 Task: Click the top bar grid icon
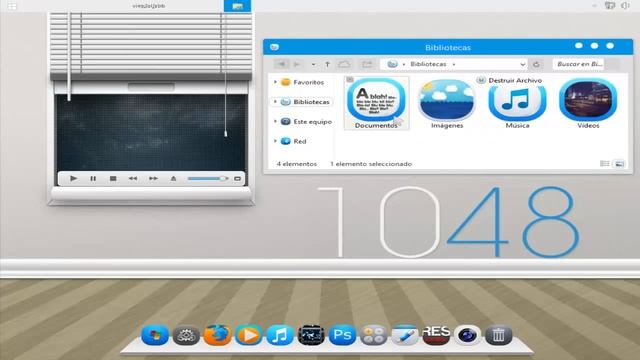point(12,6)
